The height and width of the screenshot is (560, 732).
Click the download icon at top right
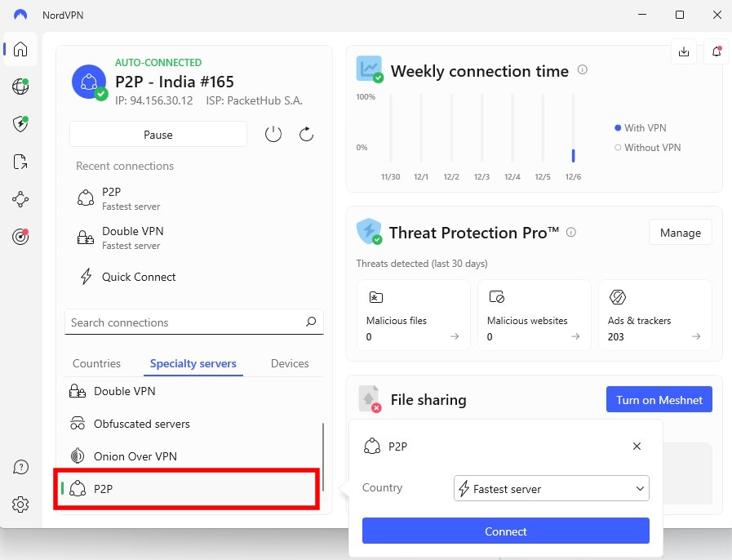pyautogui.click(x=684, y=51)
